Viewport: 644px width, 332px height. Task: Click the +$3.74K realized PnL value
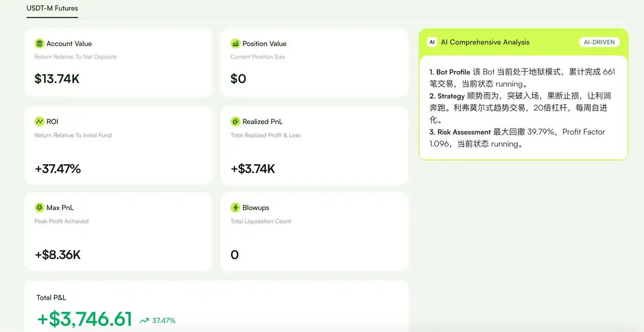pyautogui.click(x=253, y=169)
